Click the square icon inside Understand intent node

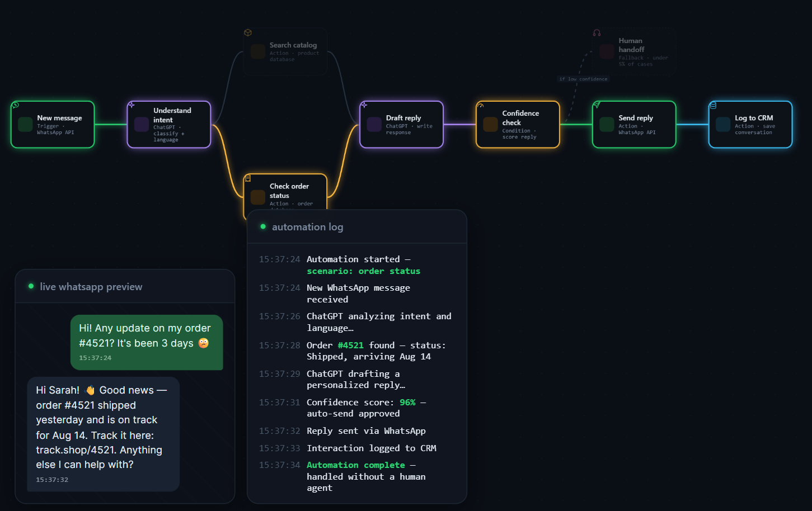pyautogui.click(x=142, y=125)
